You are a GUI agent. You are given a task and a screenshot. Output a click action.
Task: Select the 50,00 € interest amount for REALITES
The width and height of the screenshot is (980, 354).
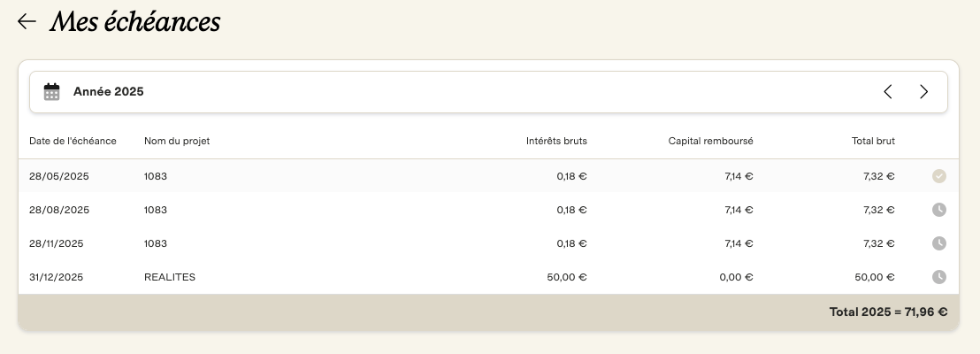567,277
